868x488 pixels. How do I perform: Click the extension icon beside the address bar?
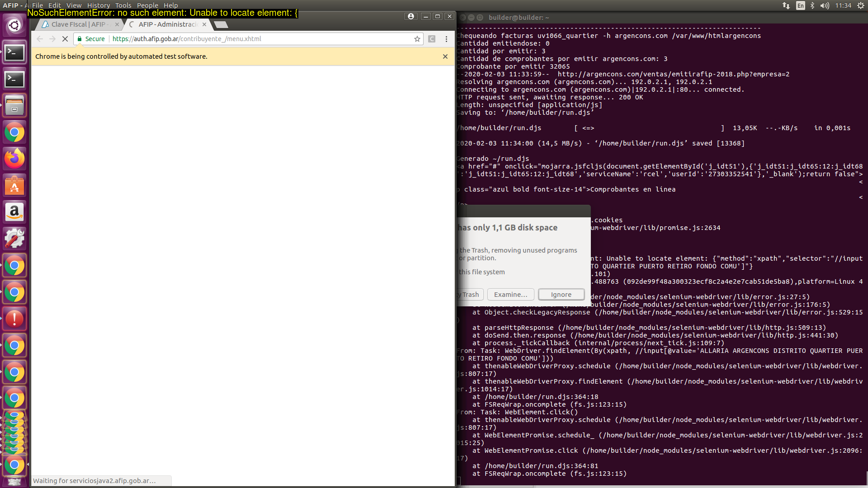[x=432, y=39]
